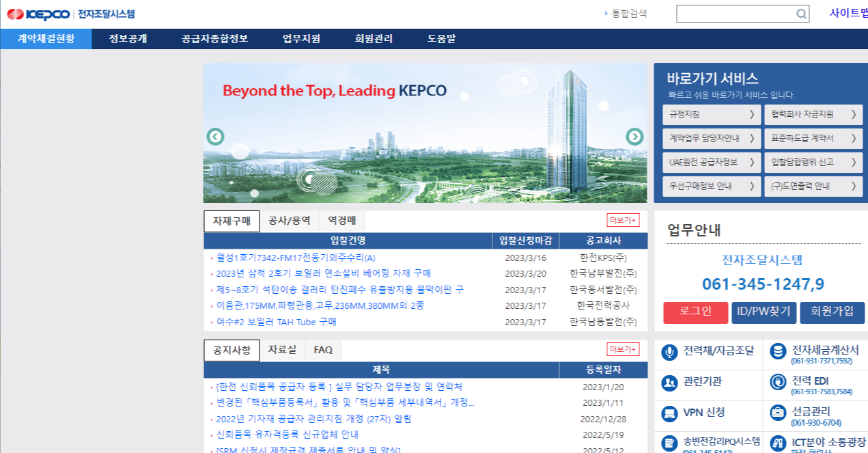This screenshot has width=868, height=453.
Task: Open the 협력회사 자금지원 shortcut
Action: [813, 115]
